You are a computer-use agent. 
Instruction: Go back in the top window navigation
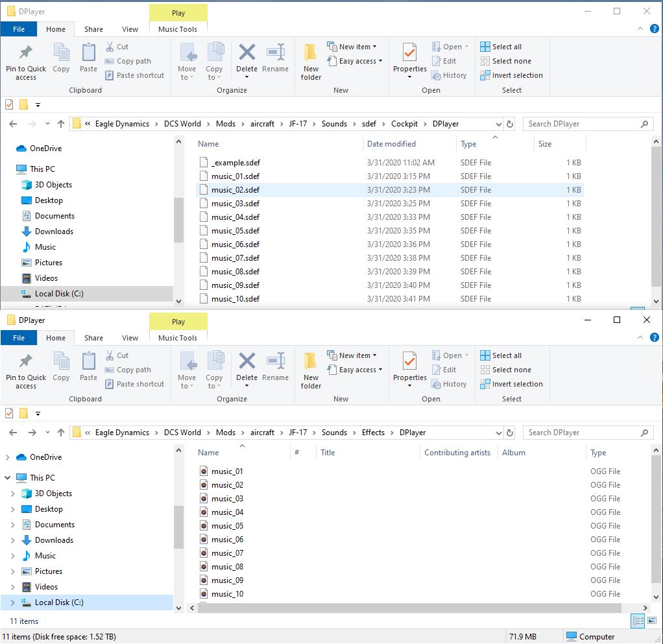(13, 124)
